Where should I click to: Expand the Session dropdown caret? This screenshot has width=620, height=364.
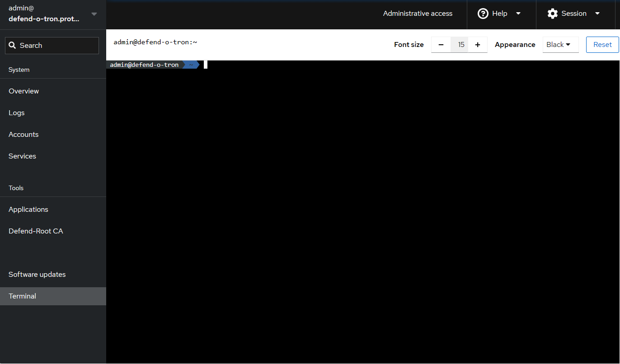(x=597, y=14)
